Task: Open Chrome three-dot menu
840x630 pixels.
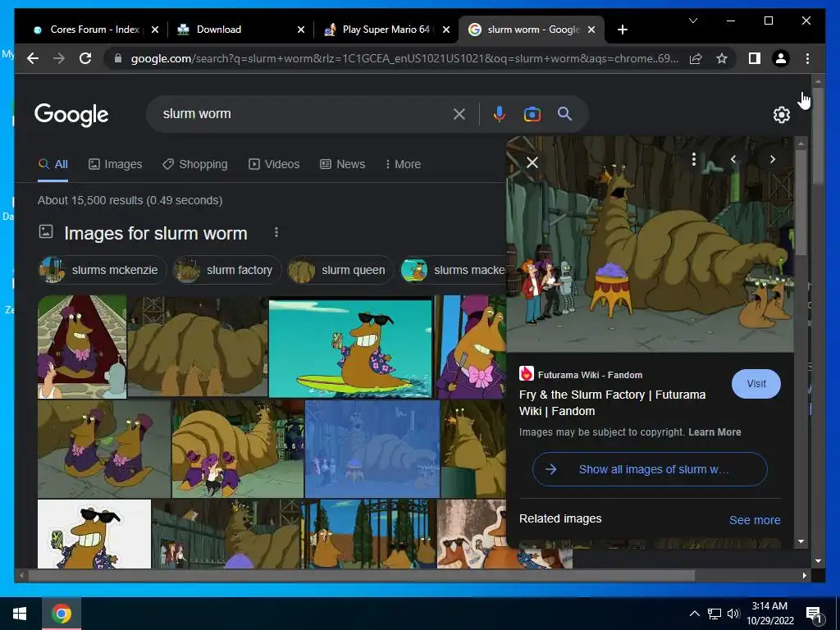Action: click(807, 58)
